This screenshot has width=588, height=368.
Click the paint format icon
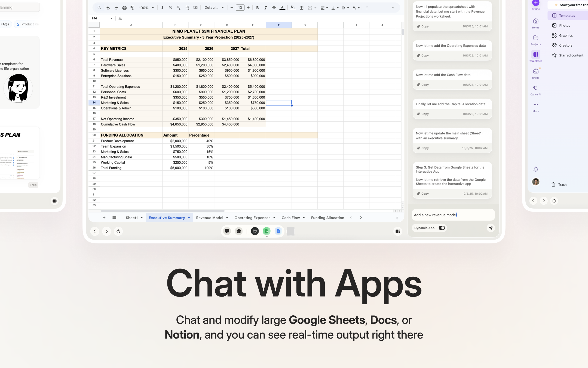(x=132, y=7)
